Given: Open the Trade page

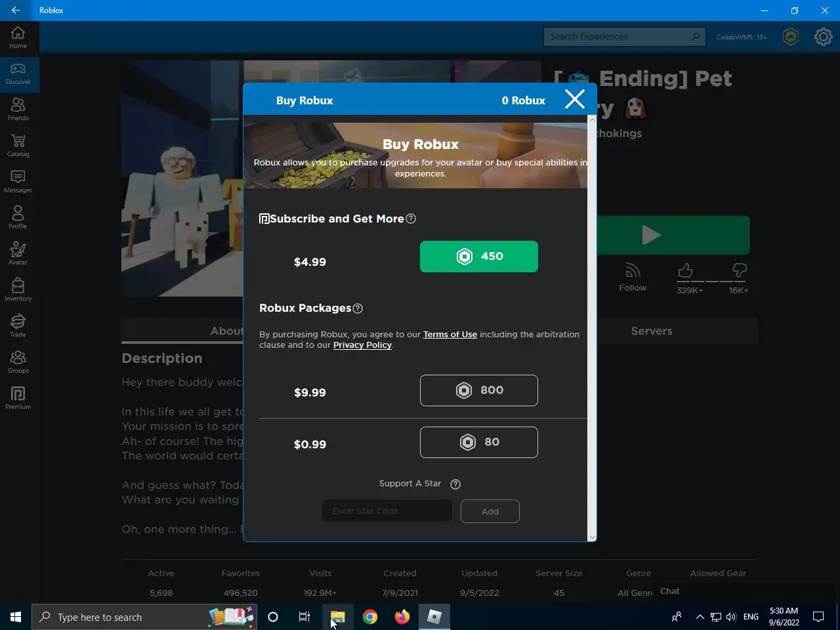Looking at the screenshot, I should 18,326.
